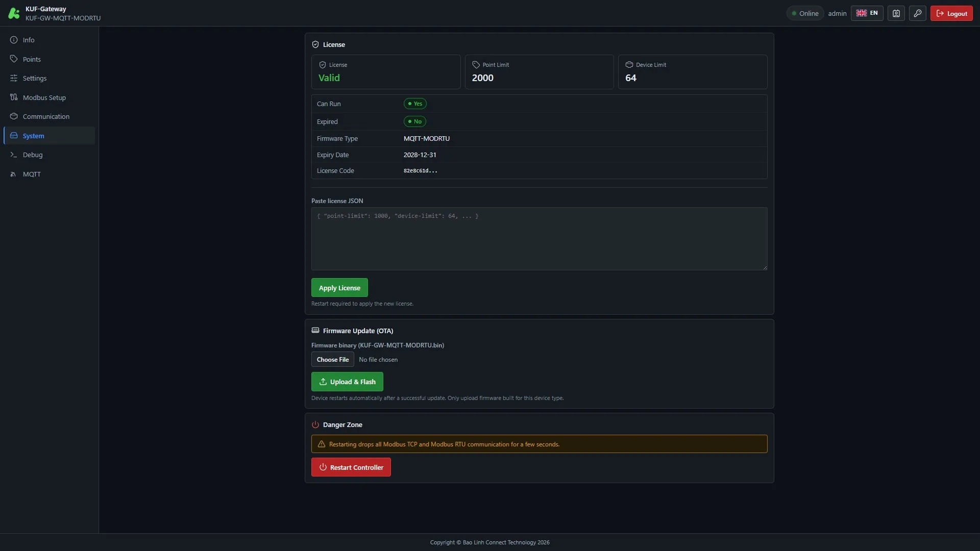Open the Info page icon
Screen dimensions: 980x551
point(14,40)
